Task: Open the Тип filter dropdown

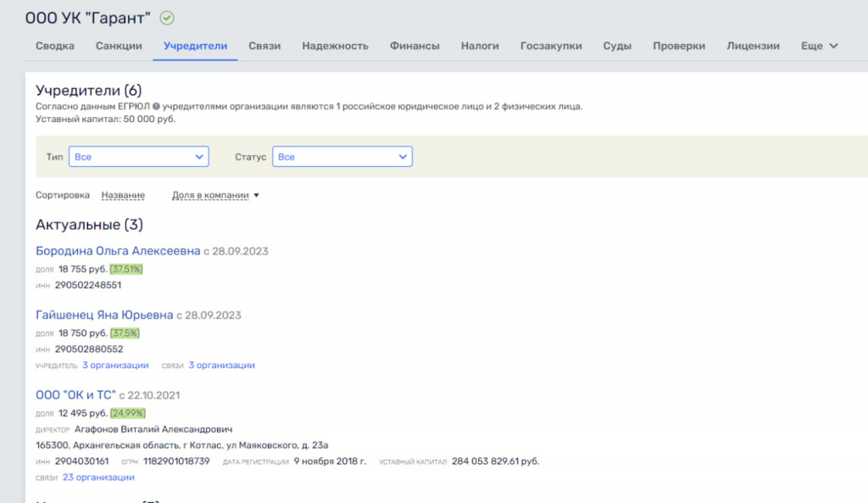Action: (138, 157)
